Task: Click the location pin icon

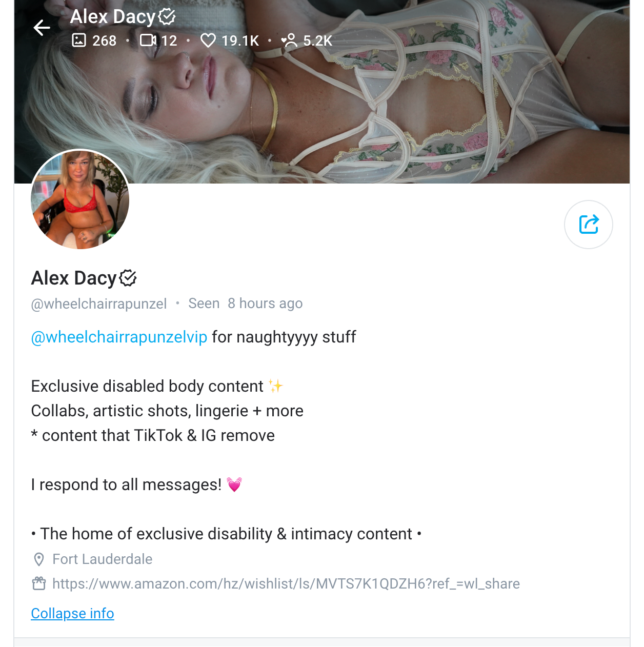Action: coord(39,559)
